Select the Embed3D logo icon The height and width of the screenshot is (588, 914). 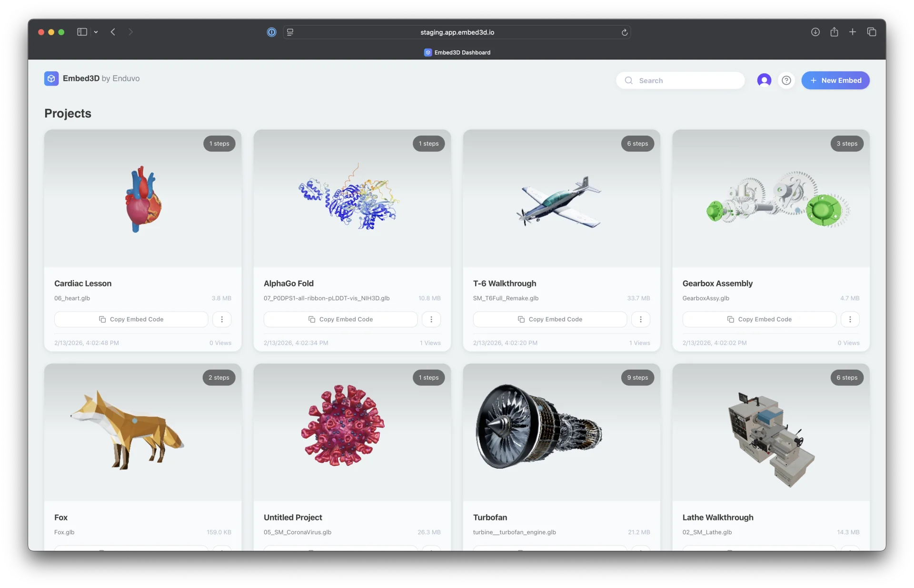[x=51, y=78]
